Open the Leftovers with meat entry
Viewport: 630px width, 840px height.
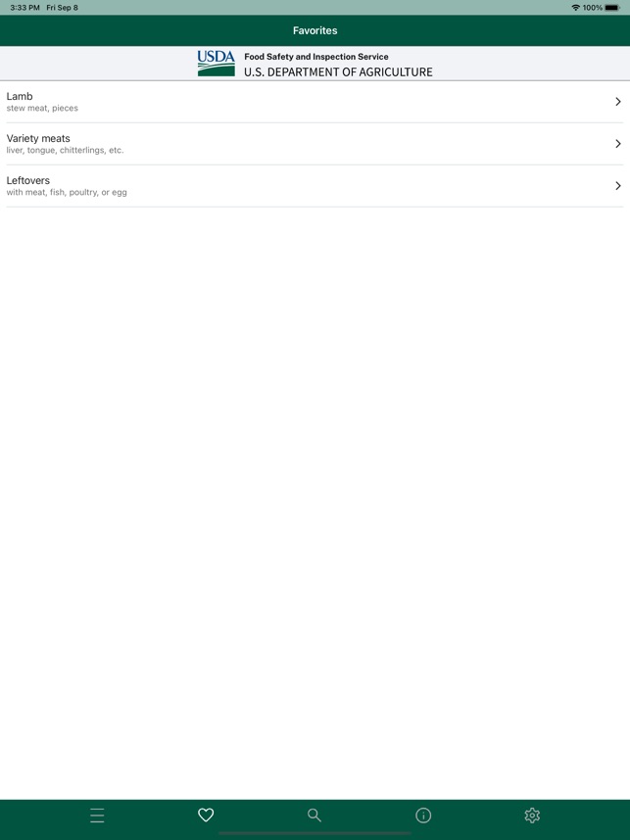(294, 185)
